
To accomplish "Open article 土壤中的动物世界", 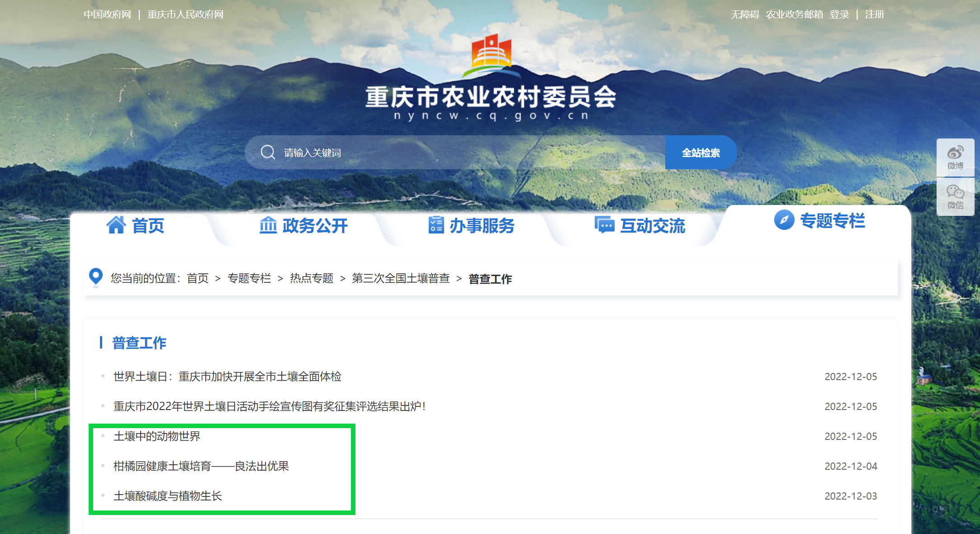I will [157, 436].
